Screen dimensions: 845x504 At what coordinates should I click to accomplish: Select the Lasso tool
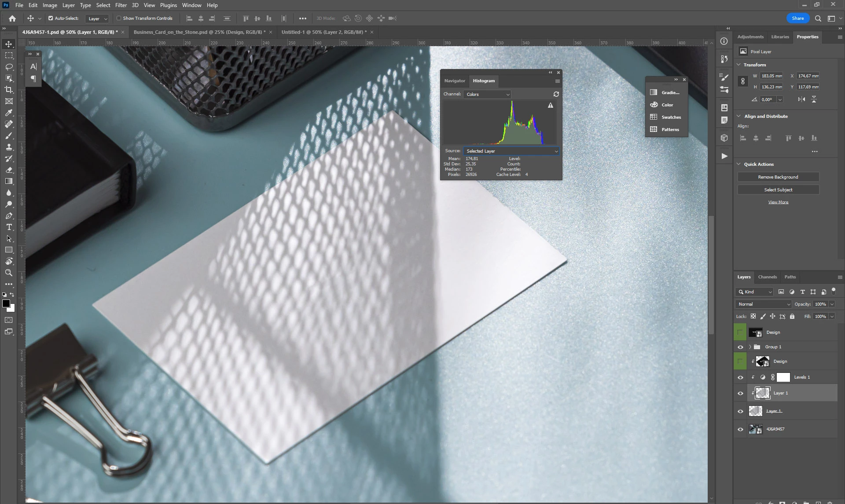coord(9,67)
